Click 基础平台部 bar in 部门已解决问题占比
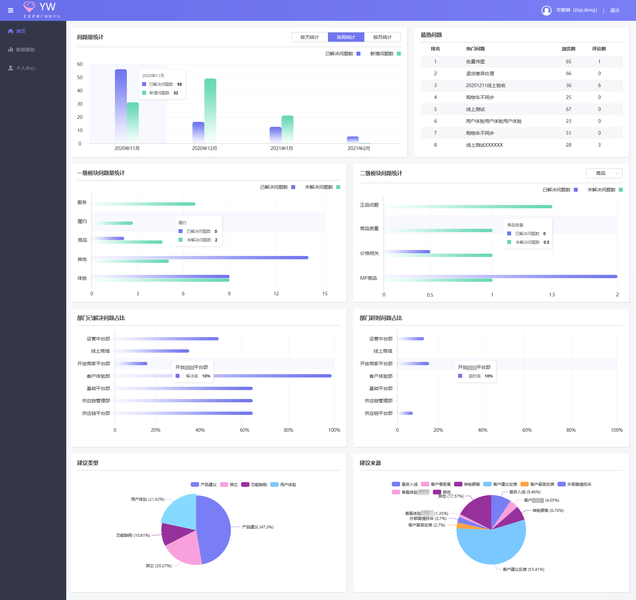The height and width of the screenshot is (600, 636). [x=184, y=389]
